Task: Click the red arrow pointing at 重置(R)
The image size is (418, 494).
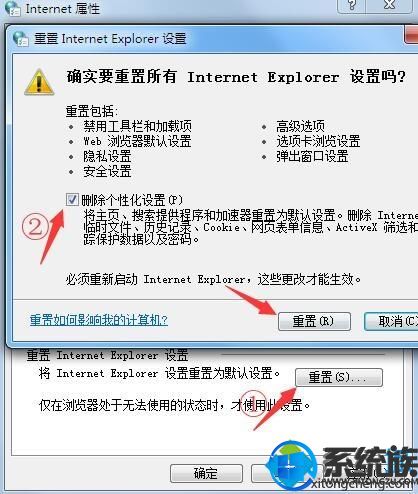Action: [254, 301]
